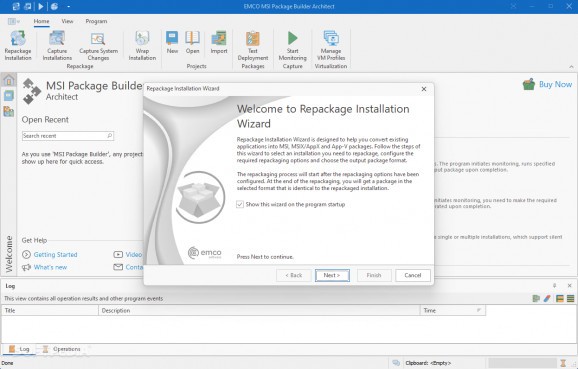This screenshot has width=578, height=369.
Task: Close the Repackage Installation Wizard dialog
Action: point(424,89)
